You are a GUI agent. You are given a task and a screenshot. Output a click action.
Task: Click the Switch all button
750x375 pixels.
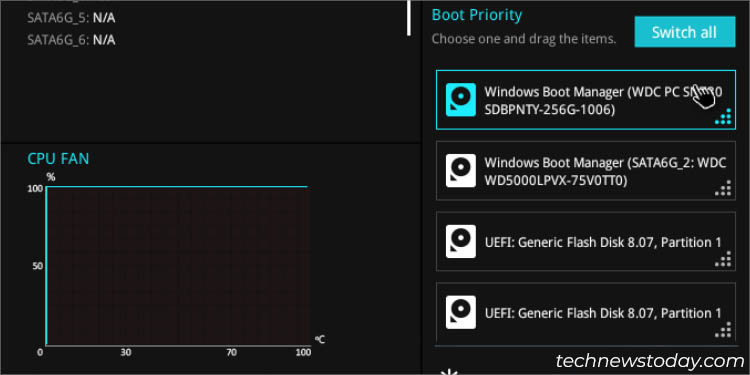coord(684,32)
